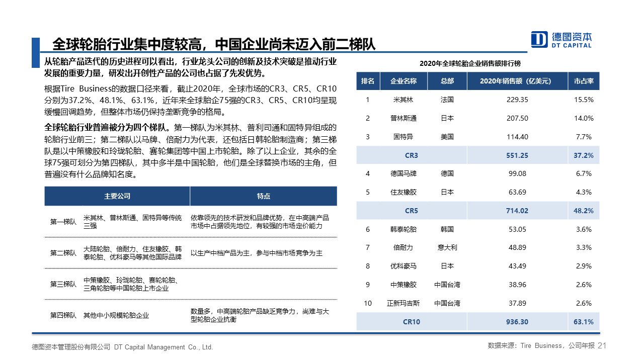Click the headquarters cell 法国
Image resolution: width=644 pixels, height=362 pixels.
pyautogui.click(x=447, y=100)
